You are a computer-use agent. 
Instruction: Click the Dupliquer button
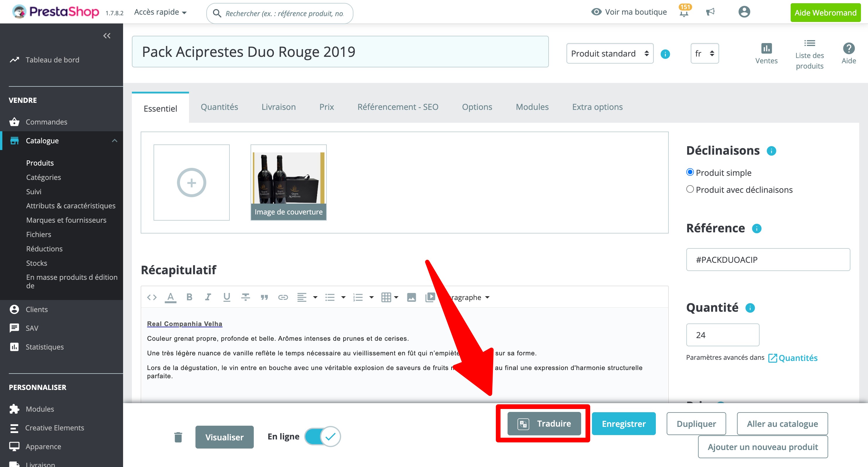click(696, 424)
